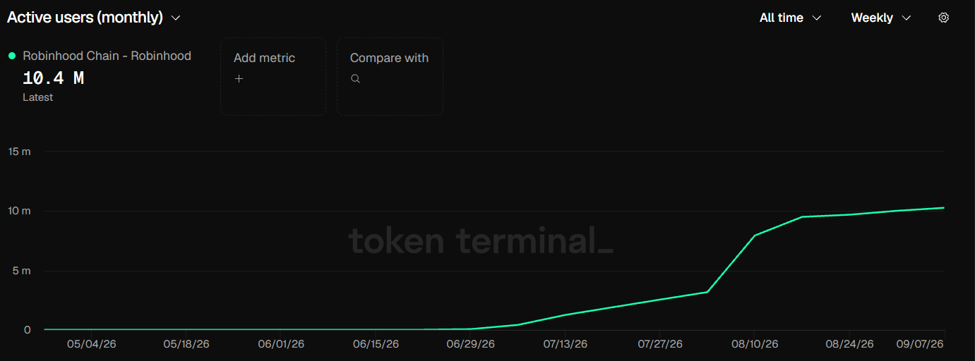
Task: Click the Add metric box
Action: [x=273, y=76]
